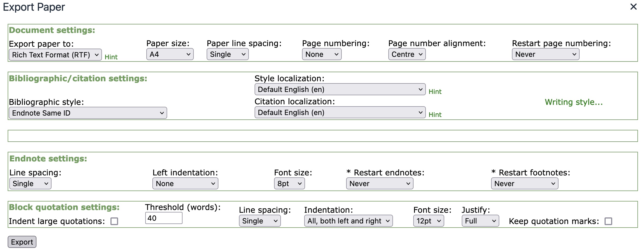
Task: Open the Paper size dropdown
Action: pos(169,54)
